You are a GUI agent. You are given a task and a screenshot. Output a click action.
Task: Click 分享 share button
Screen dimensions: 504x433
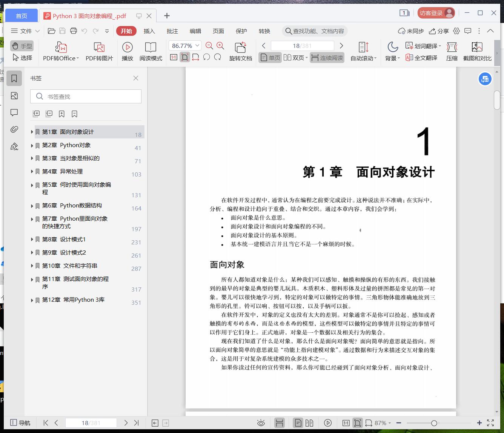[439, 31]
